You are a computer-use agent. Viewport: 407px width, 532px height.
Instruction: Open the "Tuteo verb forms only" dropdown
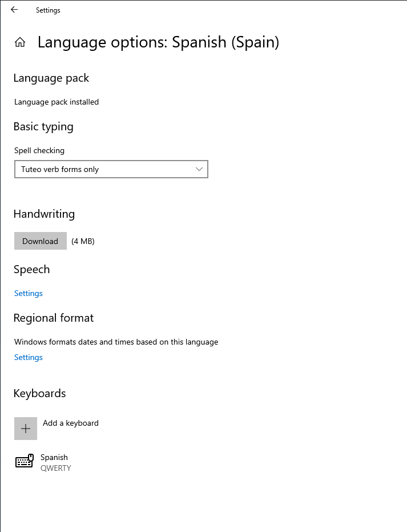click(111, 169)
